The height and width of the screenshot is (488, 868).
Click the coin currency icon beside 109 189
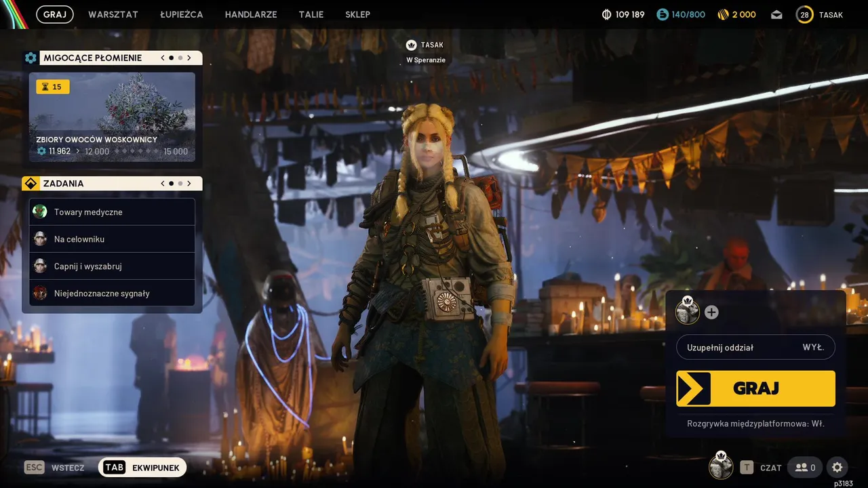click(x=606, y=14)
